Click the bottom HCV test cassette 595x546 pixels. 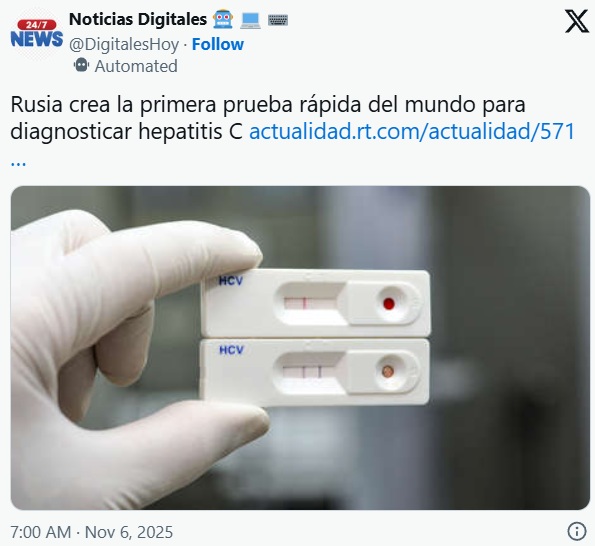pos(315,372)
